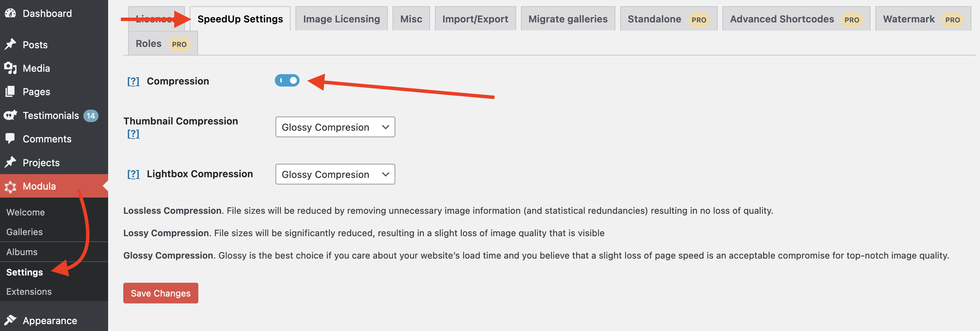Image resolution: width=980 pixels, height=331 pixels.
Task: Click the Modula logo icon
Action: [x=10, y=186]
